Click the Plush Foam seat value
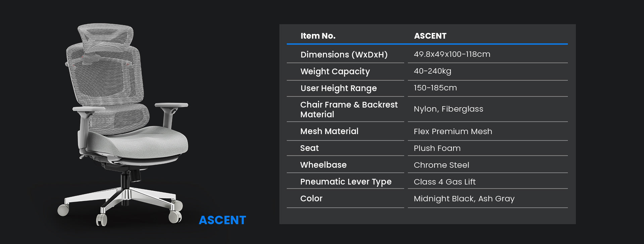The image size is (644, 244). [437, 148]
